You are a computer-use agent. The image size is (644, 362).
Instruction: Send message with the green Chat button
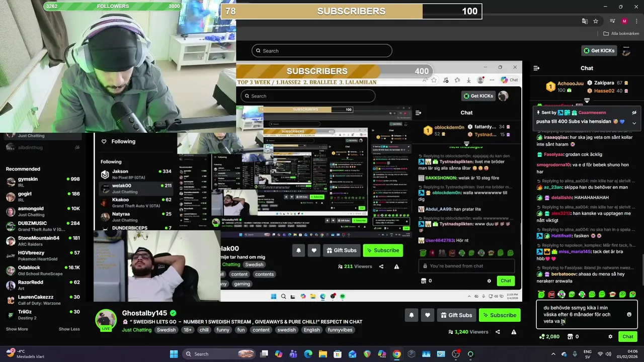click(x=628, y=337)
